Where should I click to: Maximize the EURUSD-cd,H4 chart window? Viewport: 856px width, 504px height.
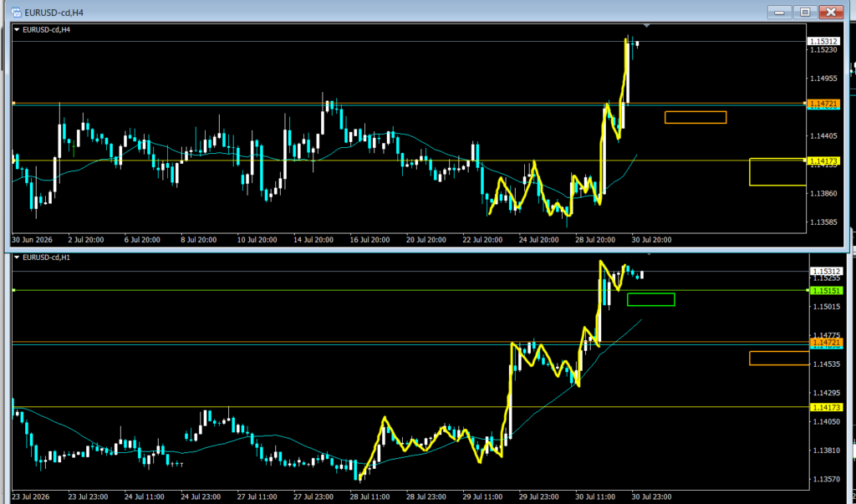tap(805, 12)
